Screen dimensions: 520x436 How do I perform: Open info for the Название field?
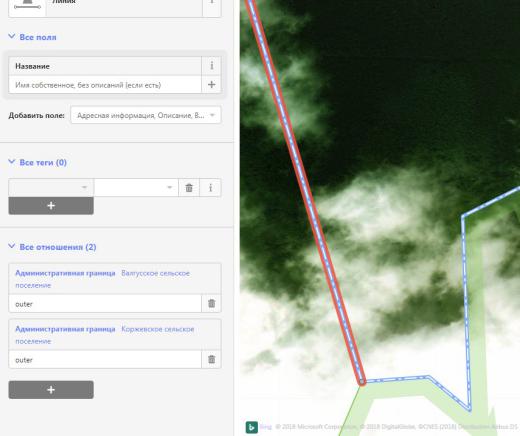[211, 66]
